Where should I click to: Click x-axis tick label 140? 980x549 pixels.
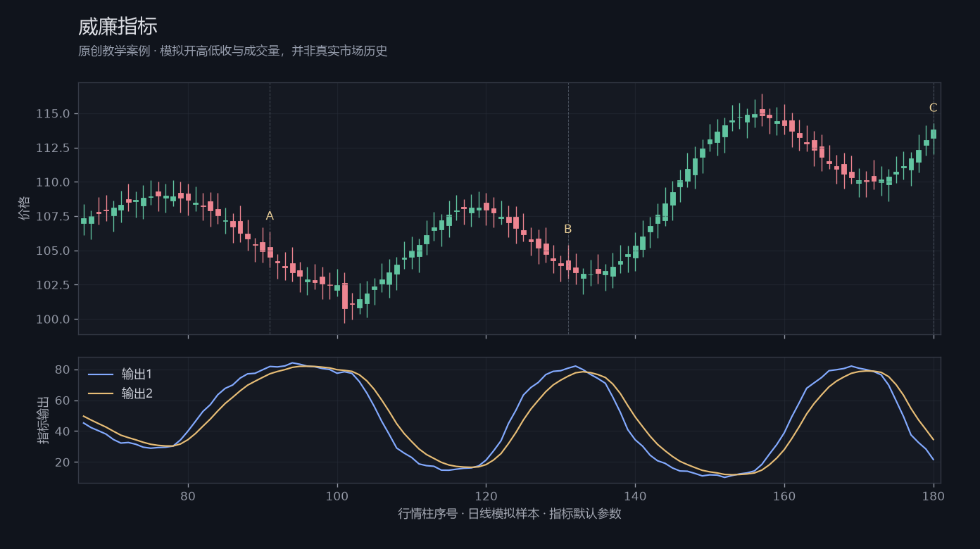point(635,496)
